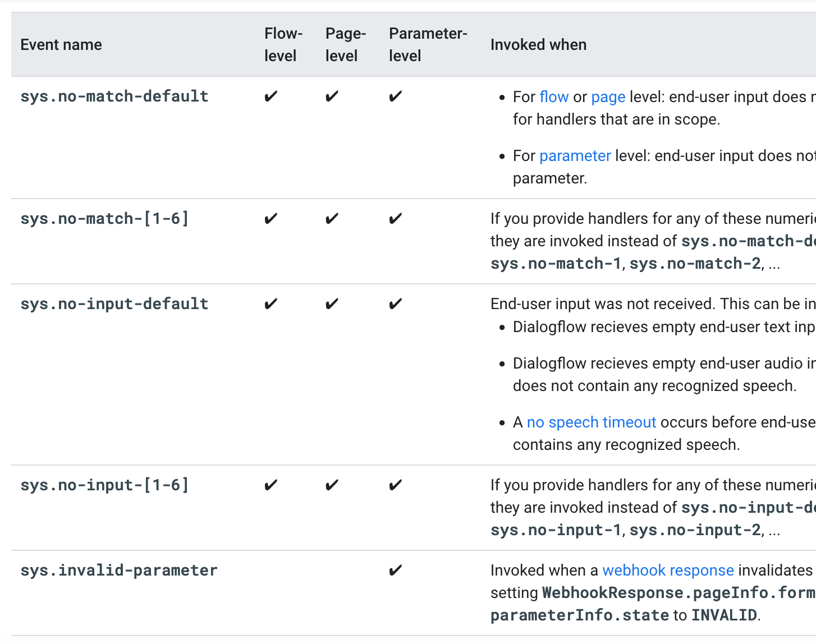Click the 'Event name' column header
This screenshot has width=816, height=644.
[61, 45]
